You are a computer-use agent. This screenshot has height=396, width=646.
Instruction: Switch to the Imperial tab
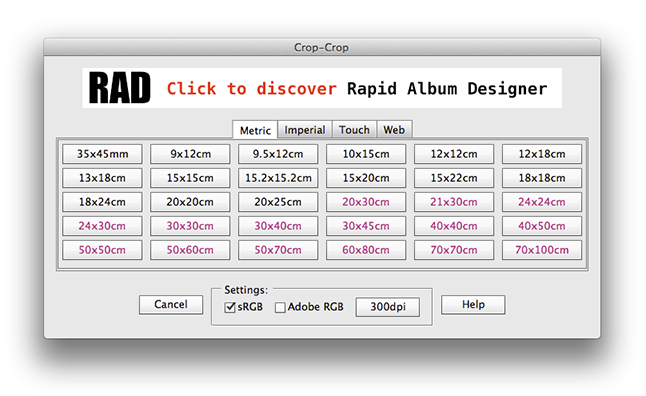coord(305,130)
